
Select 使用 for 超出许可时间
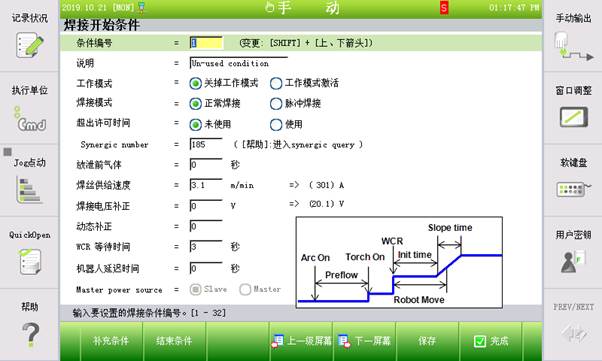point(276,124)
